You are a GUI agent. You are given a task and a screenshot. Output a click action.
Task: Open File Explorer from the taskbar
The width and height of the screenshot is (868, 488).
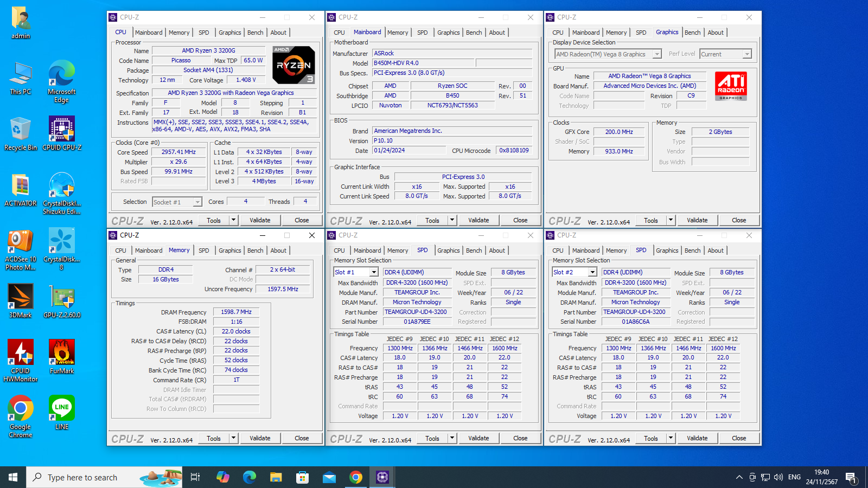(276, 477)
